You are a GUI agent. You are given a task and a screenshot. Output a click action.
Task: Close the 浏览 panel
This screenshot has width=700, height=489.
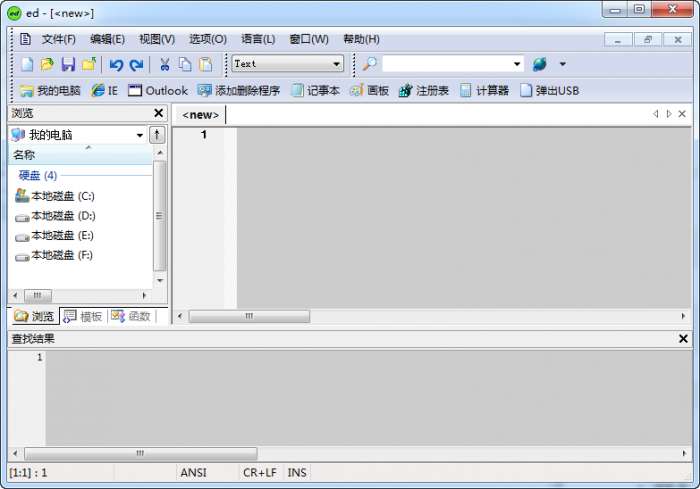click(158, 113)
